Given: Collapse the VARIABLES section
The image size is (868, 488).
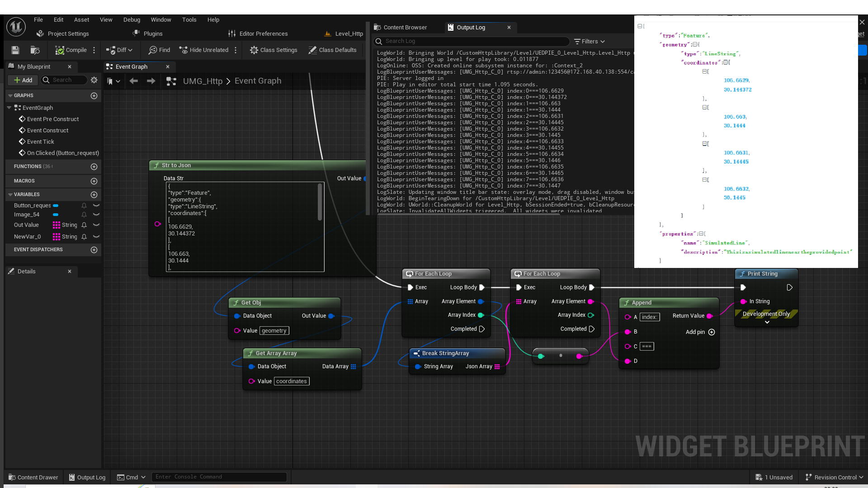Looking at the screenshot, I should pos(10,195).
